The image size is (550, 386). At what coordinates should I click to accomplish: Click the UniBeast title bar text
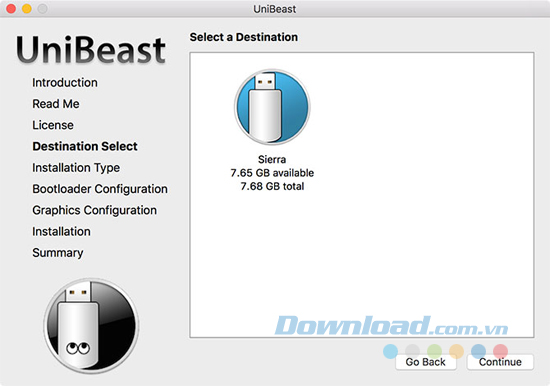[275, 9]
